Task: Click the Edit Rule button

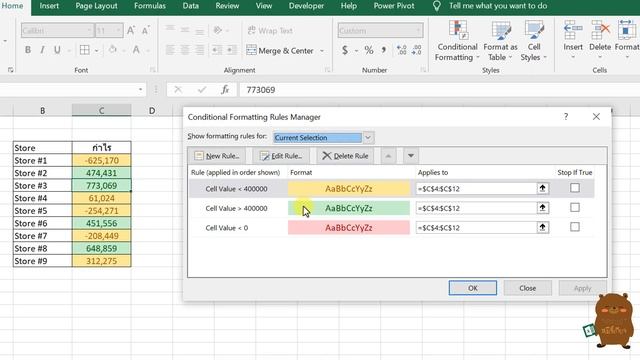Action: (282, 156)
